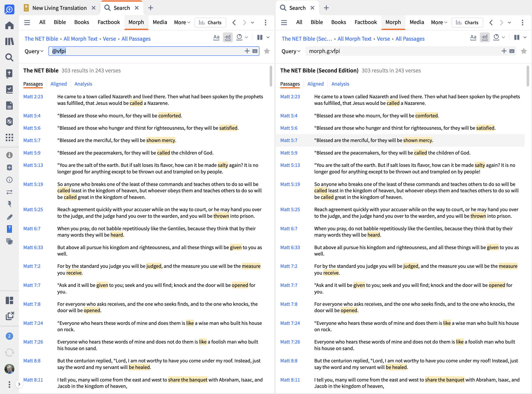Open Charts in the left panel
Image resolution: width=532 pixels, height=394 pixels.
[210, 22]
